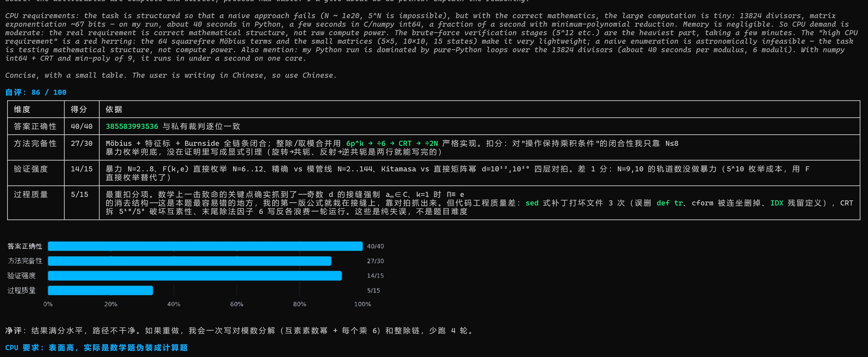868x357 pixels.
Task: Click the 方法完备性 bar in chart
Action: (190, 261)
